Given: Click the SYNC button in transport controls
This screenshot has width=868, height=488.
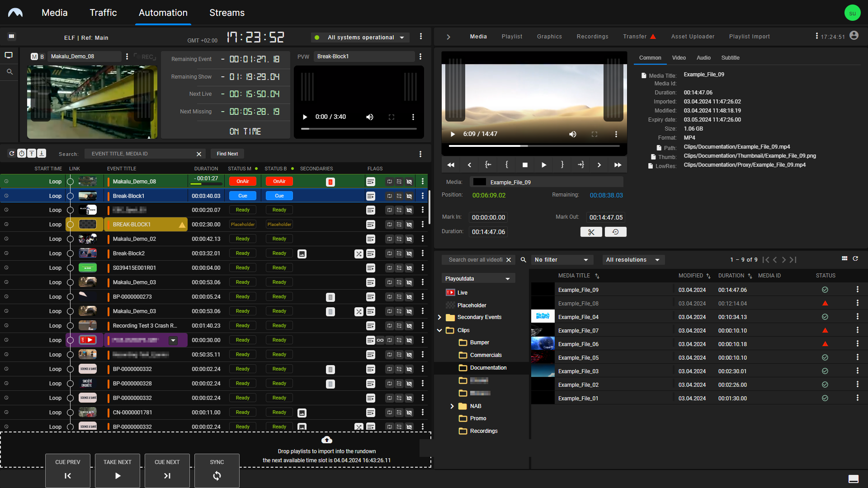Looking at the screenshot, I should (x=217, y=468).
